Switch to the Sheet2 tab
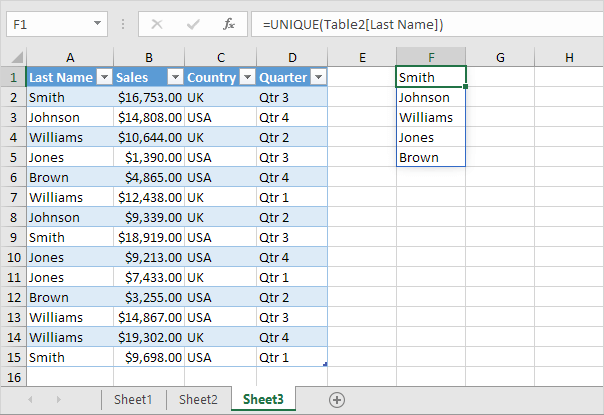The image size is (604, 415). (198, 400)
